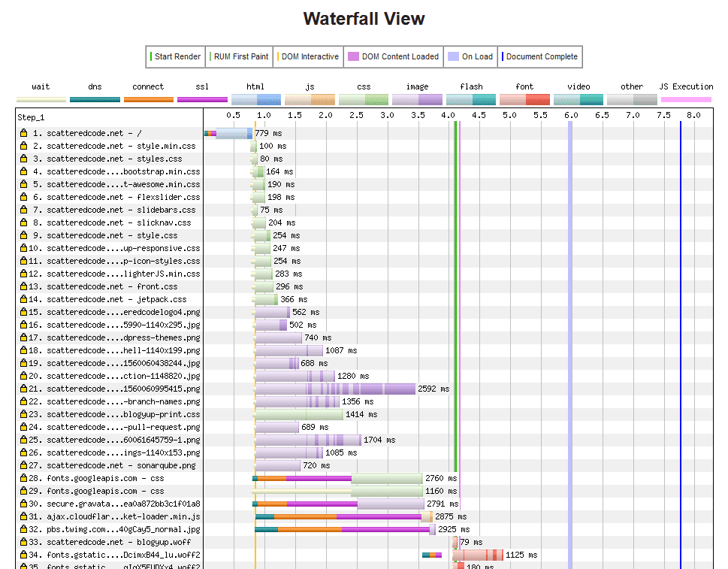Click the lock icon next to blogyup.woff request

[x=23, y=541]
